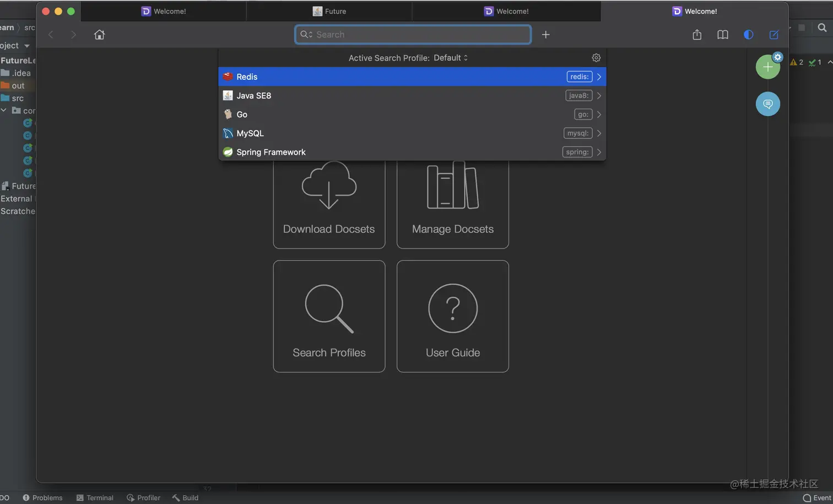Open Active Search Profile Default dropdown
The height and width of the screenshot is (504, 833).
[x=451, y=58]
